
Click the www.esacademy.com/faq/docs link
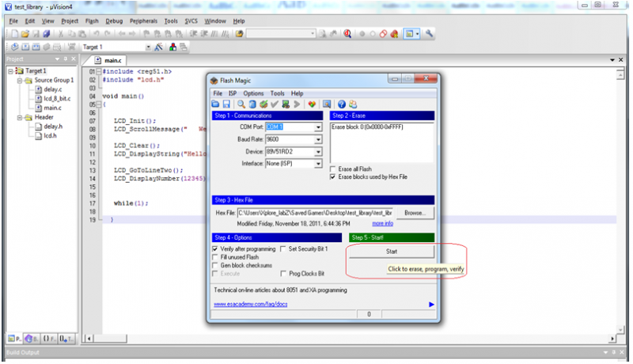[251, 305]
